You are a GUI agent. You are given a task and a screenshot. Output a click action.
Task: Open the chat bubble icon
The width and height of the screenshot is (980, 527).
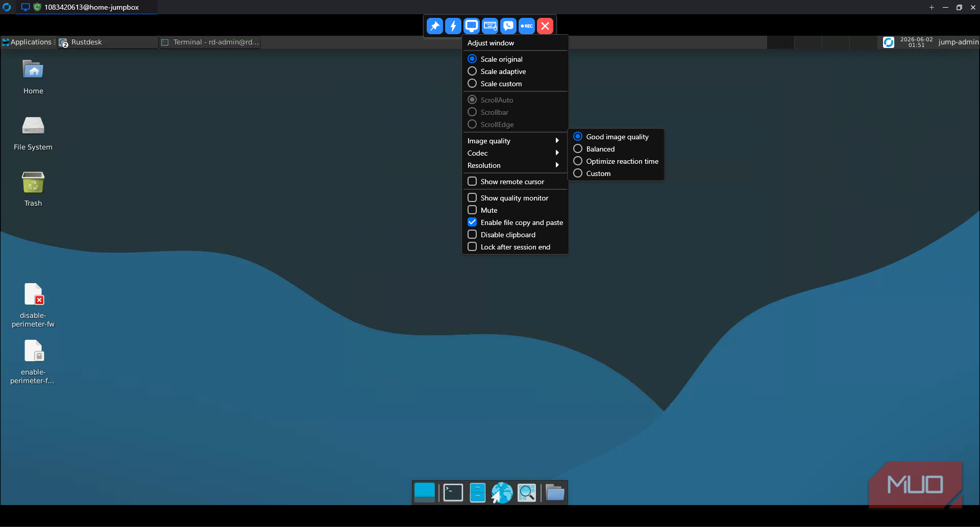pyautogui.click(x=508, y=26)
